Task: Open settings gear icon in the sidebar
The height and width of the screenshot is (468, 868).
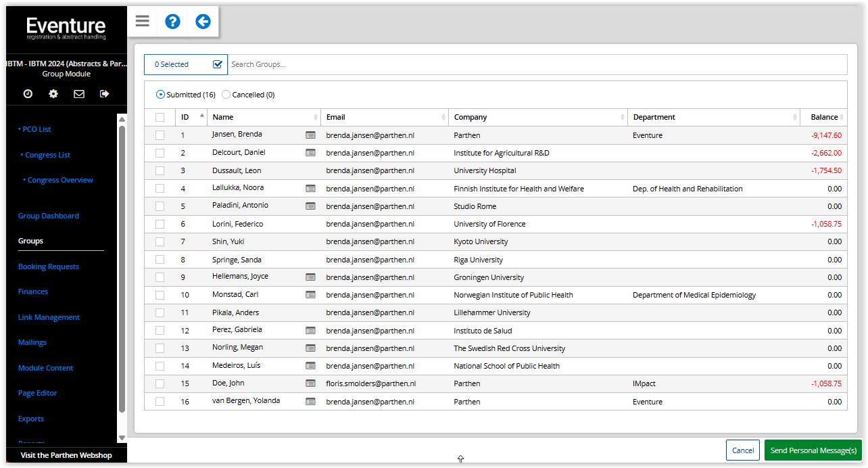Action: (53, 94)
